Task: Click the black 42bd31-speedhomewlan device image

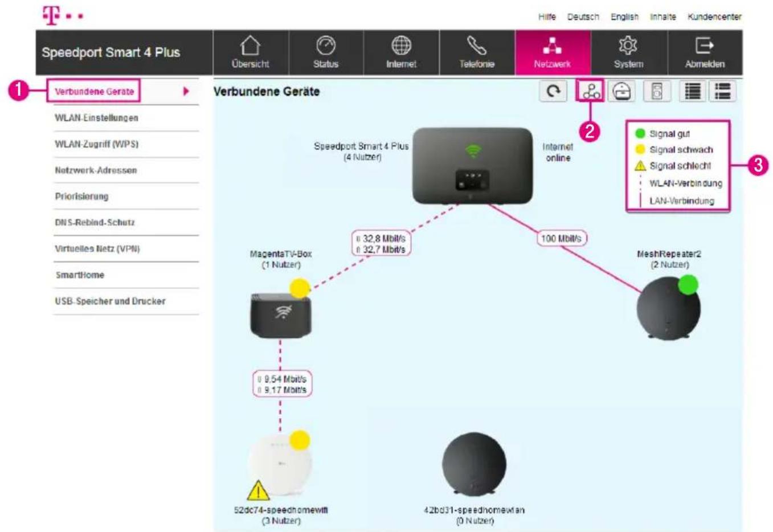Action: 474,464
